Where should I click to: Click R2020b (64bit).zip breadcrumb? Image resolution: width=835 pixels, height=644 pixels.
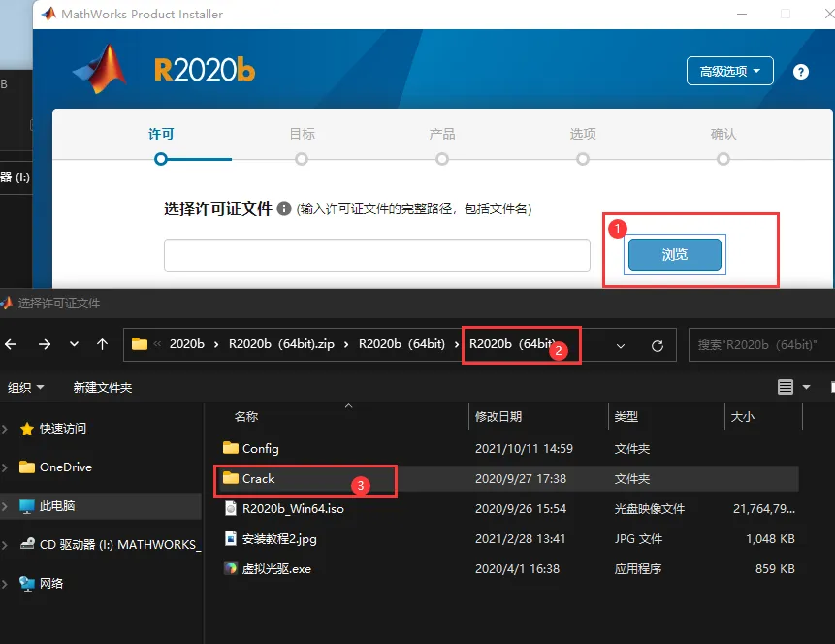(x=281, y=344)
